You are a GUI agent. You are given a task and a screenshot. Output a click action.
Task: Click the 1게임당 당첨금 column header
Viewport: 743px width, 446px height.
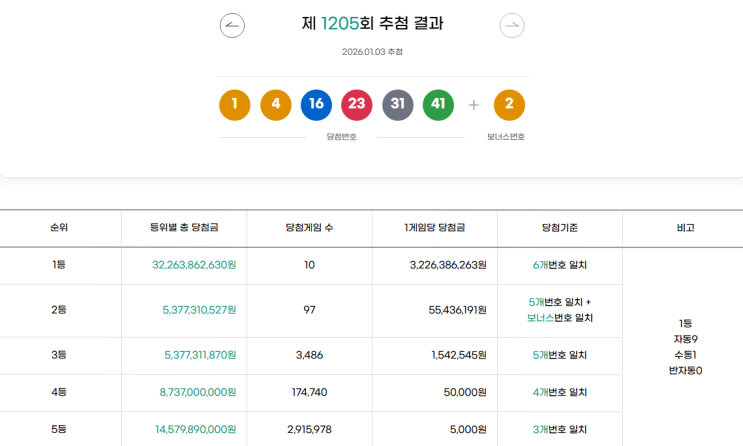(x=435, y=228)
